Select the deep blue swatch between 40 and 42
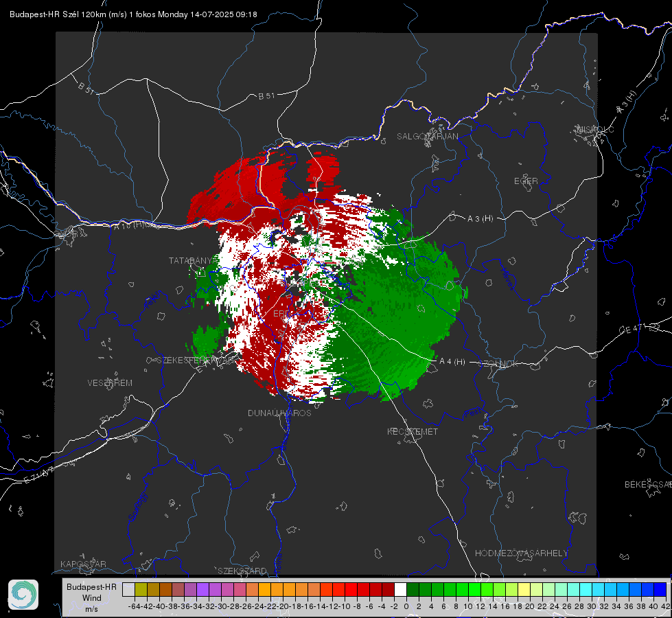The image size is (672, 618). pos(660,589)
